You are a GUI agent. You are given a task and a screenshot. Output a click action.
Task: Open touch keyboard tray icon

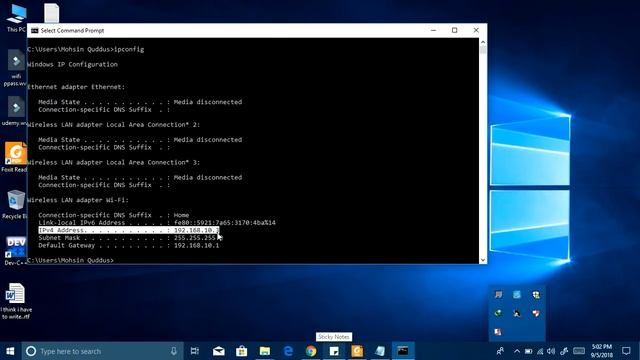click(579, 351)
